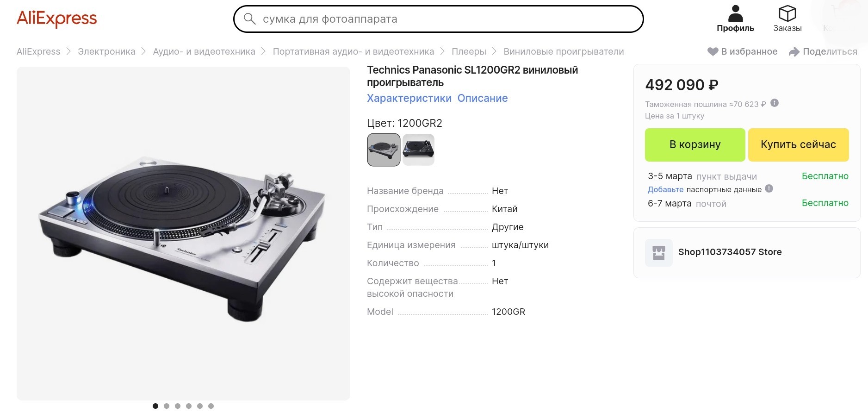Select the silver 1200GR2 color thumbnail
Screen dimensions: 868x419
tap(384, 150)
